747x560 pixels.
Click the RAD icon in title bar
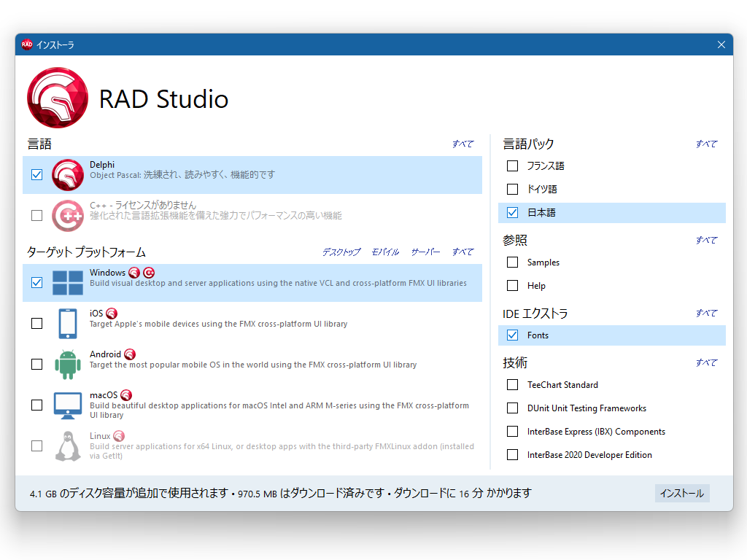click(27, 44)
